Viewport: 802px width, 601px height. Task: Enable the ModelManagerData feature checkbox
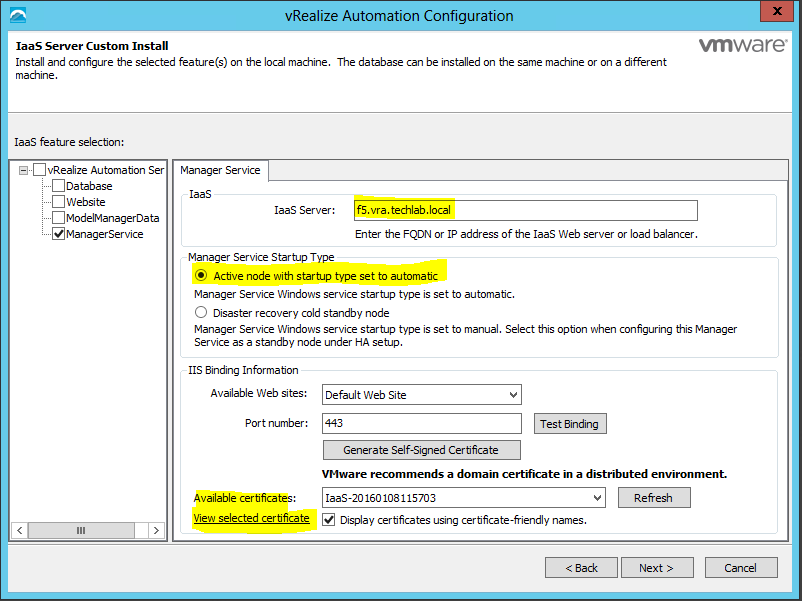point(58,218)
